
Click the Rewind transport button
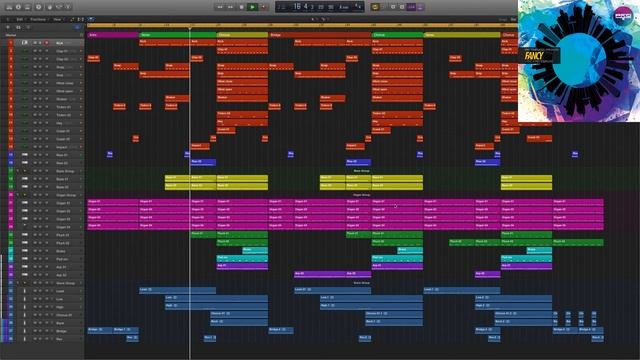point(220,7)
